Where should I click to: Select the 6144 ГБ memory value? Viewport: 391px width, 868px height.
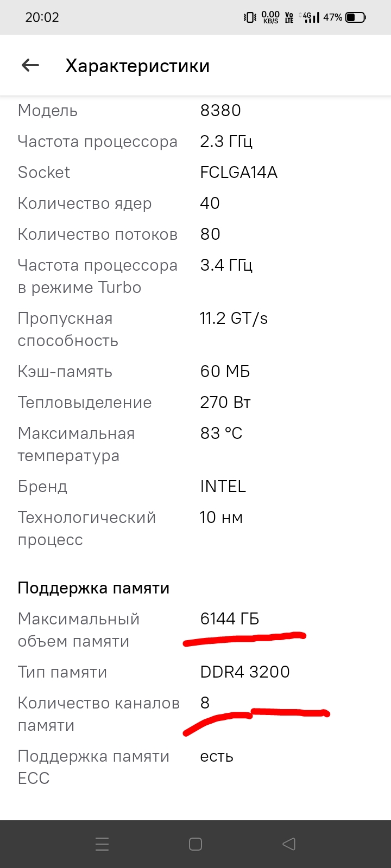coord(229,618)
